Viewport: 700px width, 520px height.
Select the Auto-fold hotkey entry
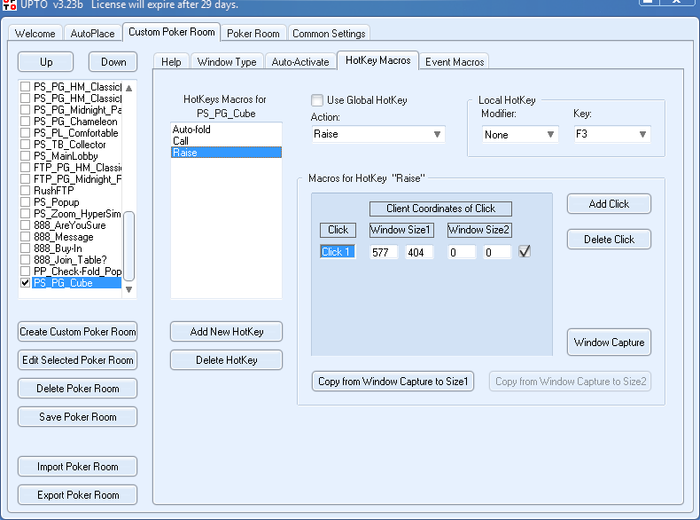tap(226, 129)
